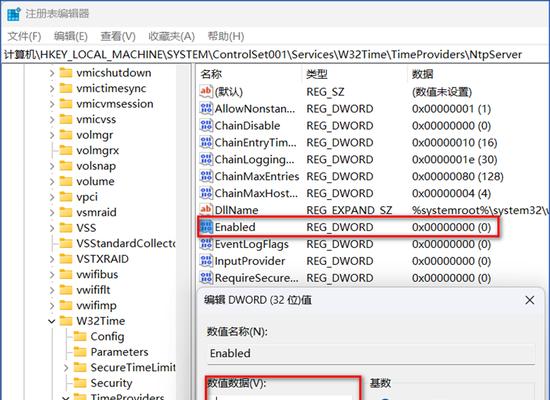550x400 pixels.
Task: Click the DllName string value icon
Action: pyautogui.click(x=206, y=210)
